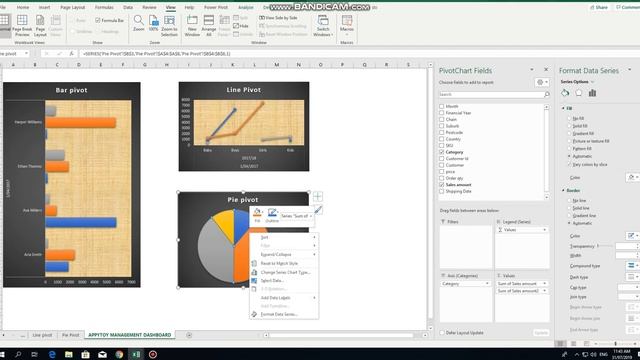Switch to Line pivot sheet tab
Viewport: 640px width, 360px height.
(x=42, y=335)
